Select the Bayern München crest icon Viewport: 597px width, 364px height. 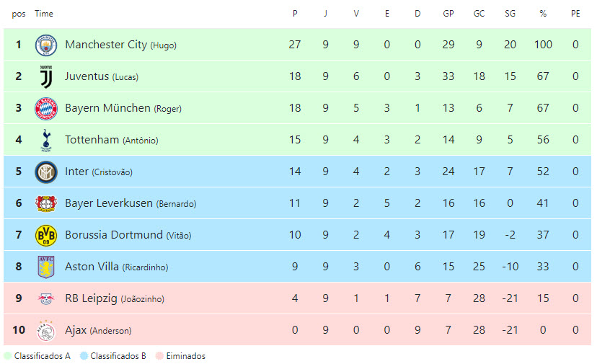coord(46,108)
